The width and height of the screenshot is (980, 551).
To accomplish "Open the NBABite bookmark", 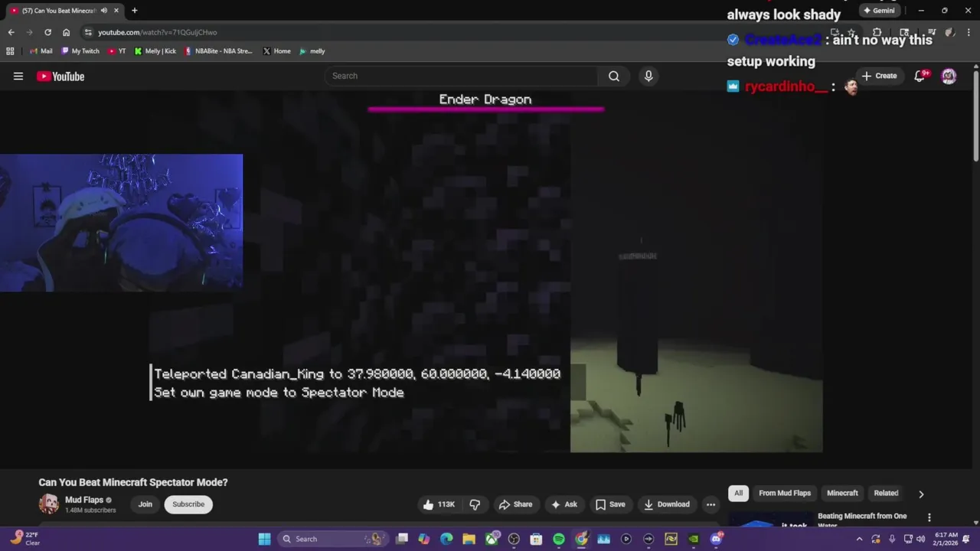I will (218, 51).
